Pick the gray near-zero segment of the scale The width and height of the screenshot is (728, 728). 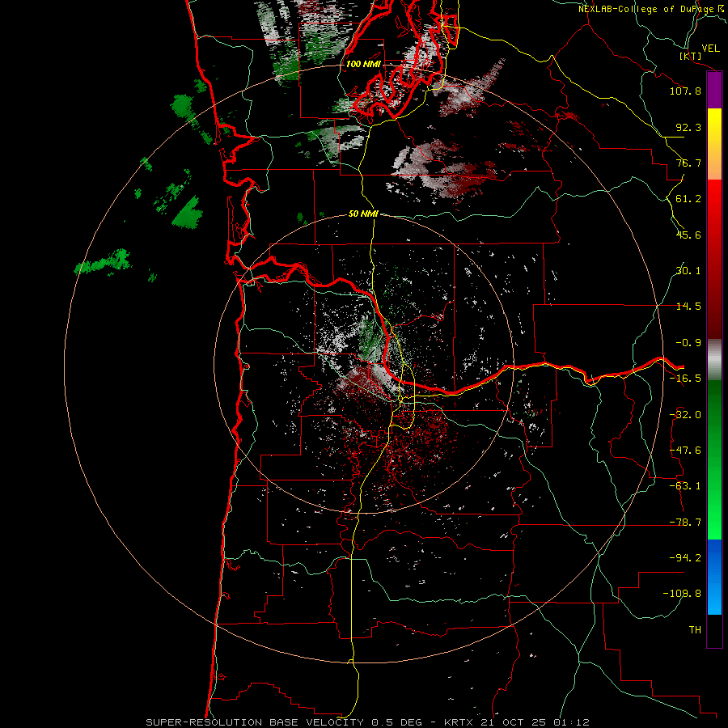[x=714, y=359]
